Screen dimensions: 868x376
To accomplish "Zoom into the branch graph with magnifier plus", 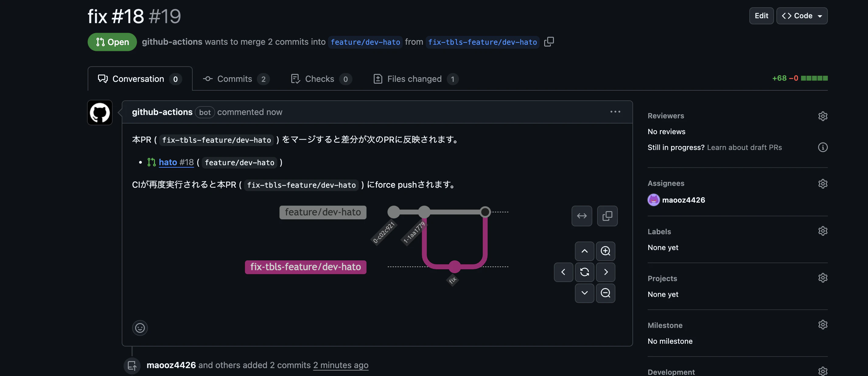I will [x=606, y=251].
